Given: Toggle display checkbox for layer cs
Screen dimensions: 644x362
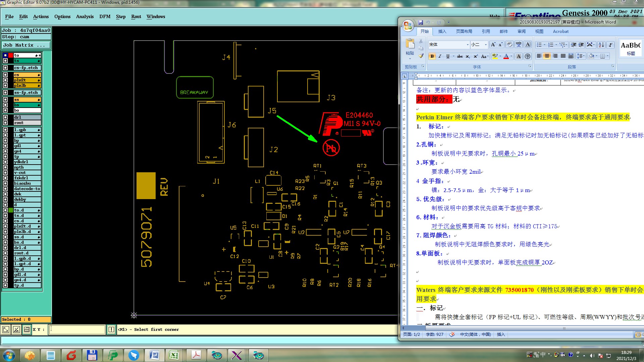Looking at the screenshot, I should (x=5, y=75).
